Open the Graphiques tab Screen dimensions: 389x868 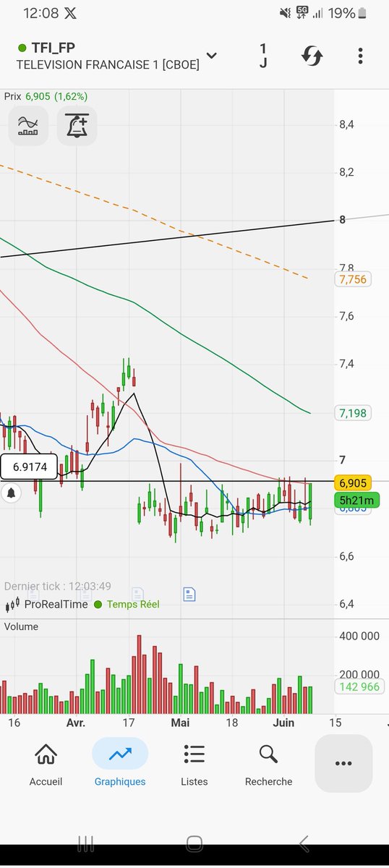click(120, 765)
